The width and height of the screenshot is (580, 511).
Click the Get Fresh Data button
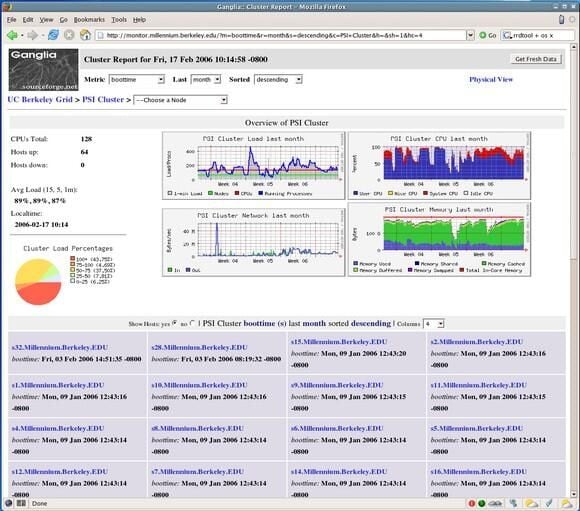536,59
